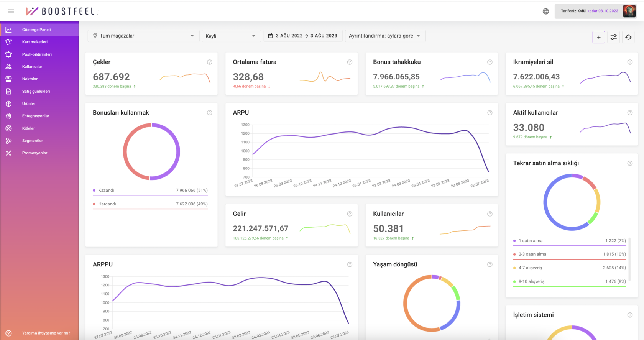Image resolution: width=644 pixels, height=340 pixels.
Task: Expand the Tüm mağazalar store dropdown
Action: tap(143, 36)
